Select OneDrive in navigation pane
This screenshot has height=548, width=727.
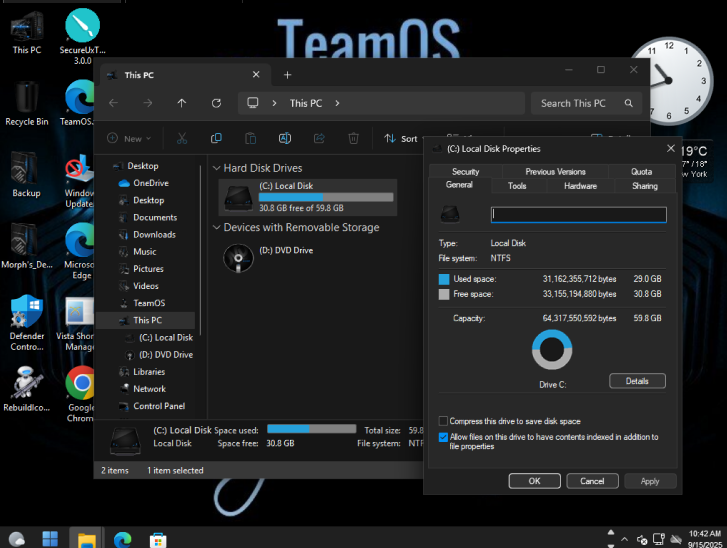151,183
